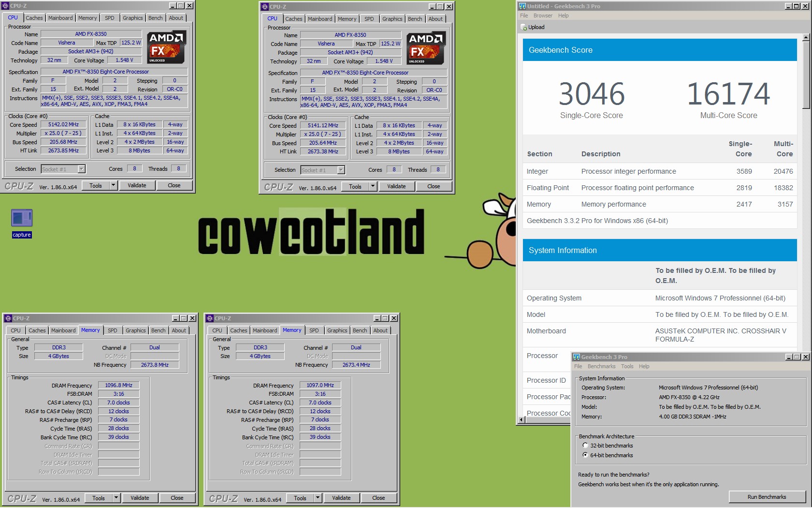Screen dimensions: 812x508
Task: Expand Tools dropdown arrow in top-middle CPU-Z
Action: click(x=373, y=186)
